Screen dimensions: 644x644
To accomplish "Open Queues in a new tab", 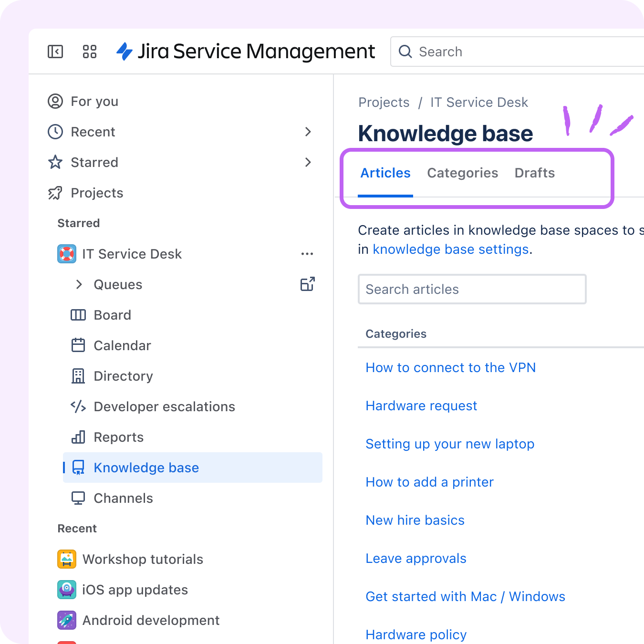I will [307, 283].
